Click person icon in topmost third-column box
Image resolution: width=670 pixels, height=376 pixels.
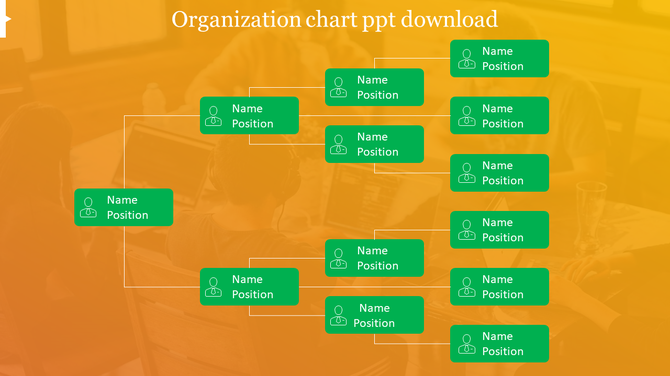[338, 87]
